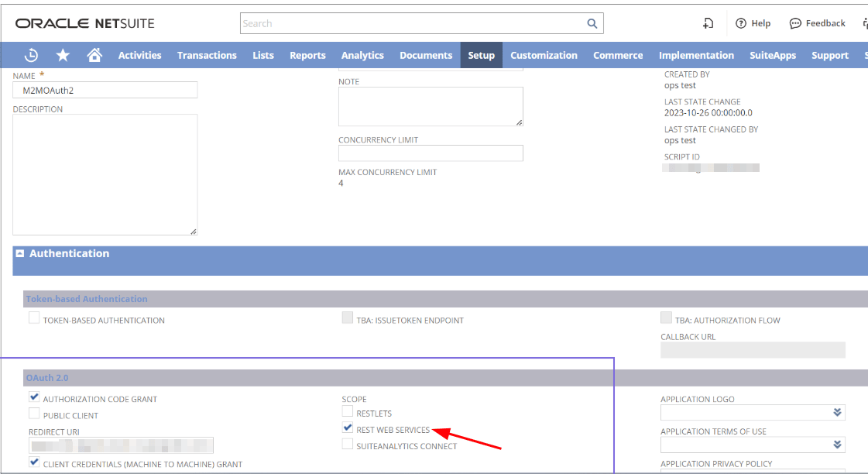Click the Feedback link

point(825,23)
